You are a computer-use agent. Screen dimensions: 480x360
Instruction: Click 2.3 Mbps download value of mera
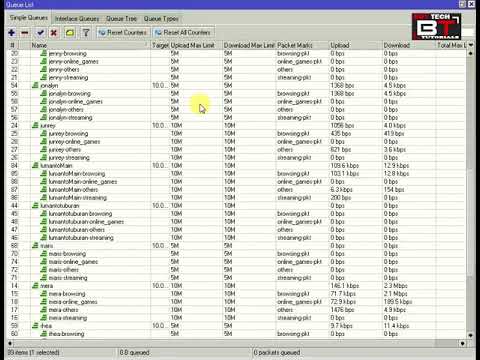[396, 286]
